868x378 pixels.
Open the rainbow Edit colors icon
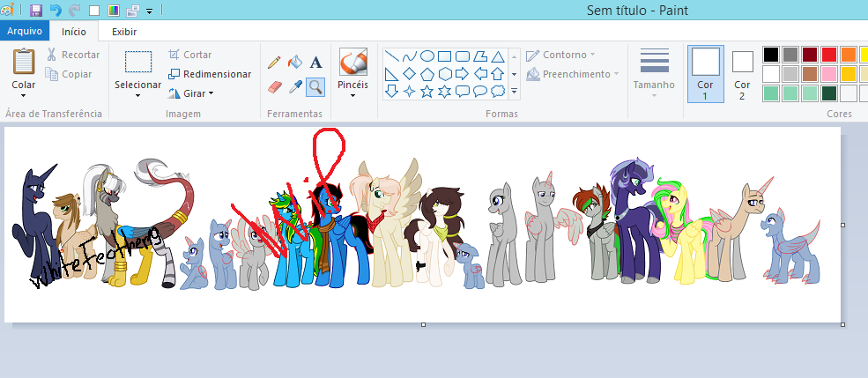pos(114,11)
